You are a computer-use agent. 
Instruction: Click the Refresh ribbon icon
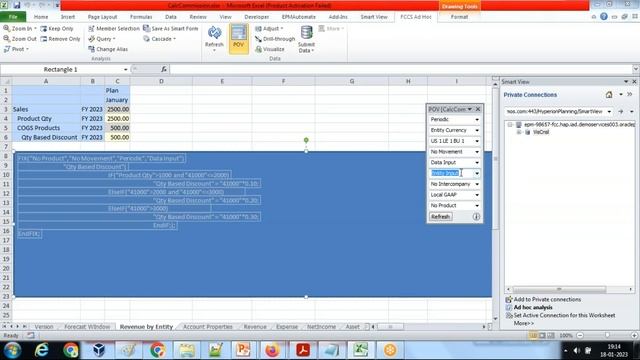pos(214,33)
